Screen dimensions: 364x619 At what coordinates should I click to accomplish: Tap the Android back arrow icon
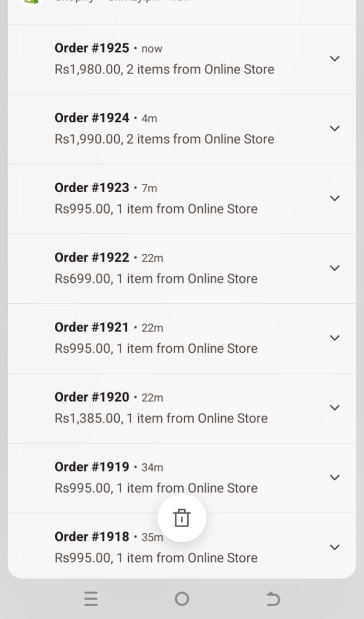273,598
